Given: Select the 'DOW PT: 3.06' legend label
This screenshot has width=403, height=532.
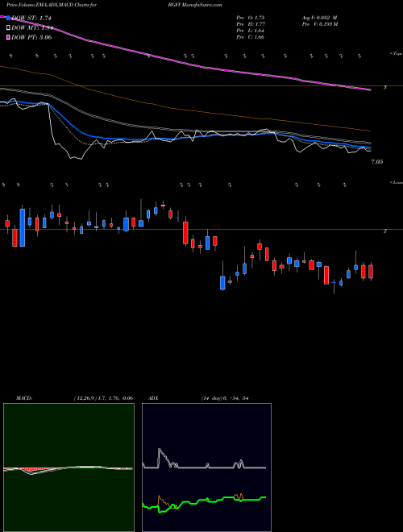Looking at the screenshot, I should [x=31, y=38].
